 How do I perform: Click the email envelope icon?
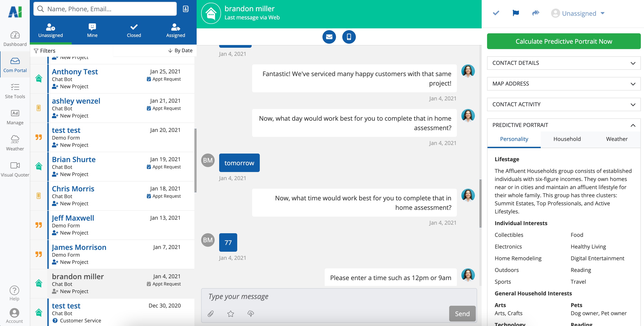pos(329,37)
